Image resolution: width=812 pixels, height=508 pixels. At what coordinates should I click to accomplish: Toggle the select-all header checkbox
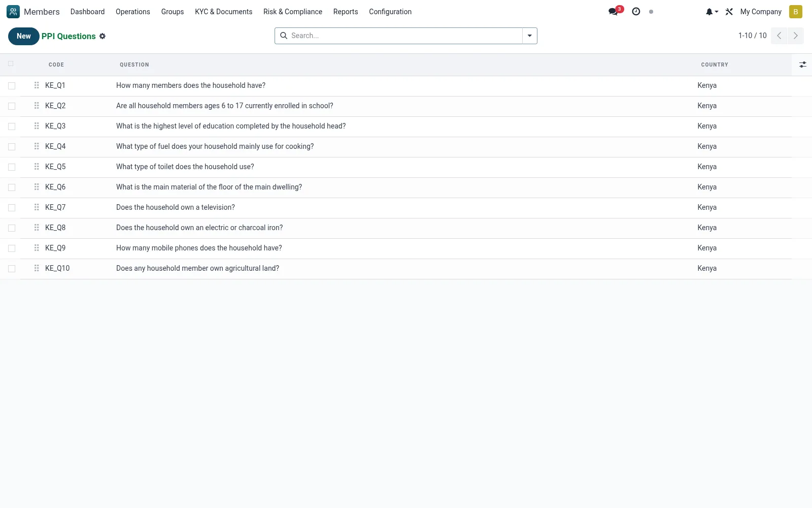tap(11, 64)
